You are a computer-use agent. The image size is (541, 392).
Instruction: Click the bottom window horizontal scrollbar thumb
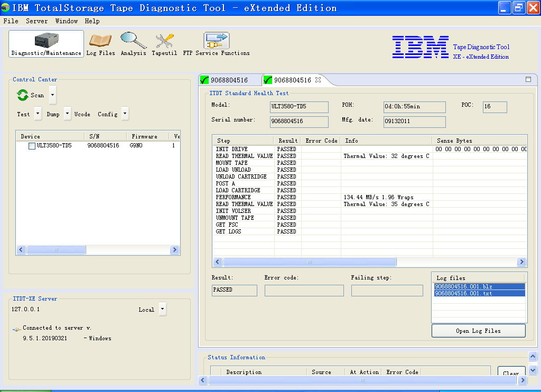pyautogui.click(x=362, y=380)
